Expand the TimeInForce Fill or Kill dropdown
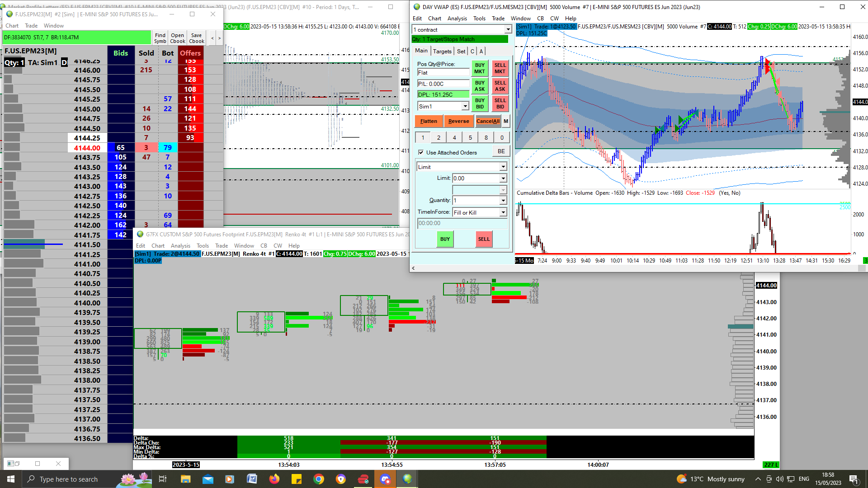Image resolution: width=868 pixels, height=488 pixels. coord(503,212)
